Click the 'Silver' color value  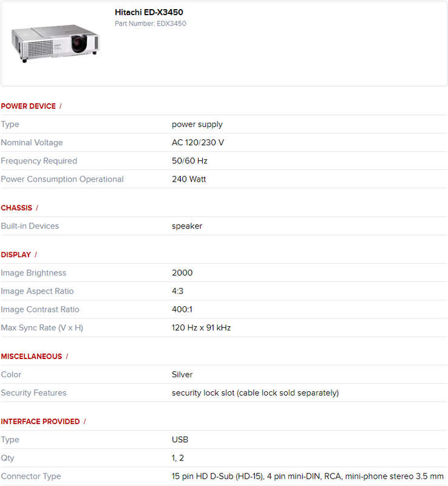point(182,374)
